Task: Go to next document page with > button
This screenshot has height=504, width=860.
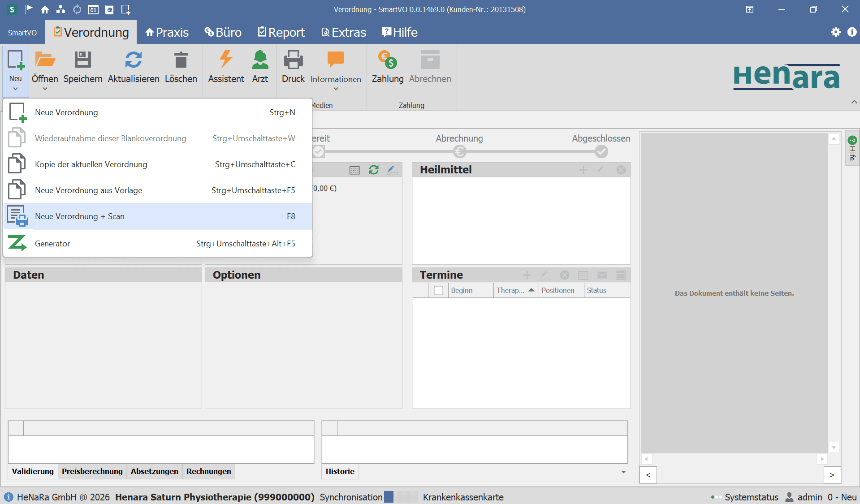Action: tap(832, 475)
